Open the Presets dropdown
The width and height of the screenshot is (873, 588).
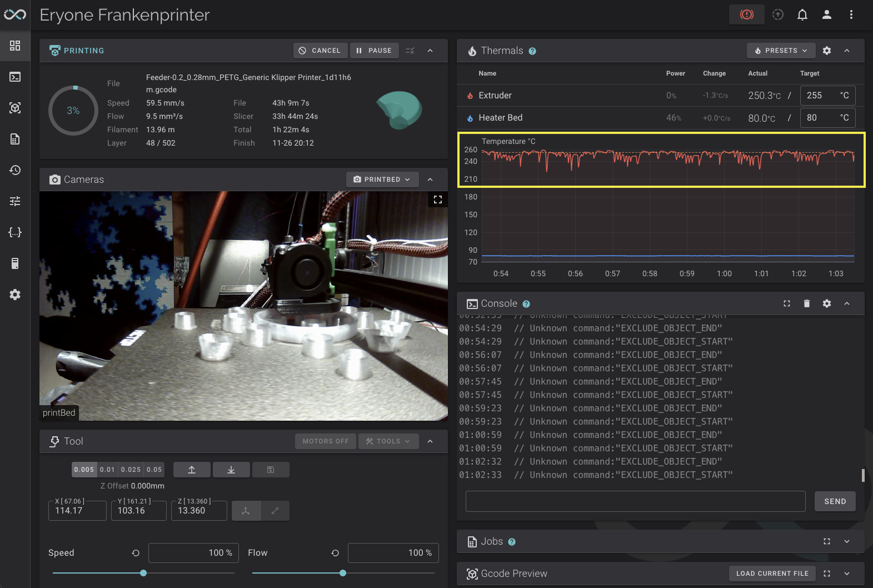tap(781, 51)
